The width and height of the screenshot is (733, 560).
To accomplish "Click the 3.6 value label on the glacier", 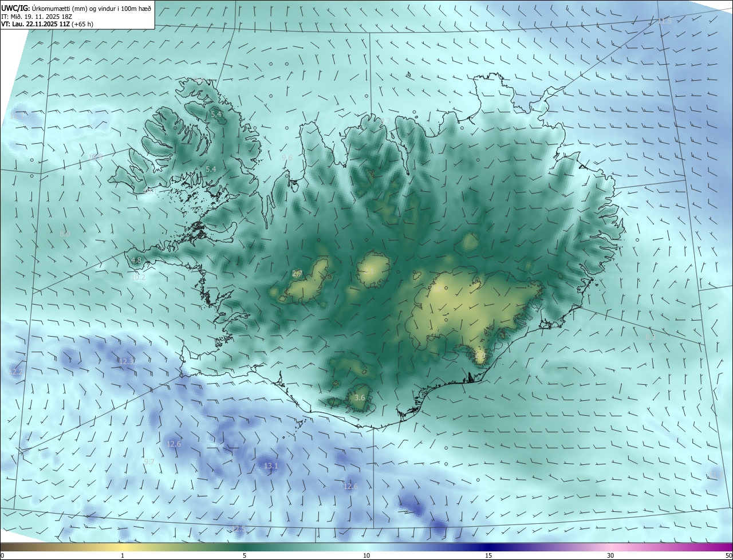I will [360, 397].
